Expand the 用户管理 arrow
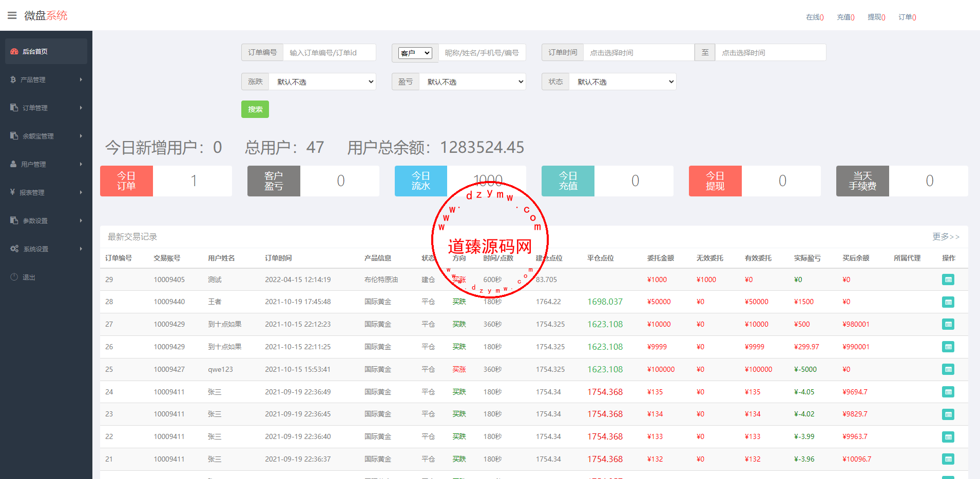980x479 pixels. (81, 164)
